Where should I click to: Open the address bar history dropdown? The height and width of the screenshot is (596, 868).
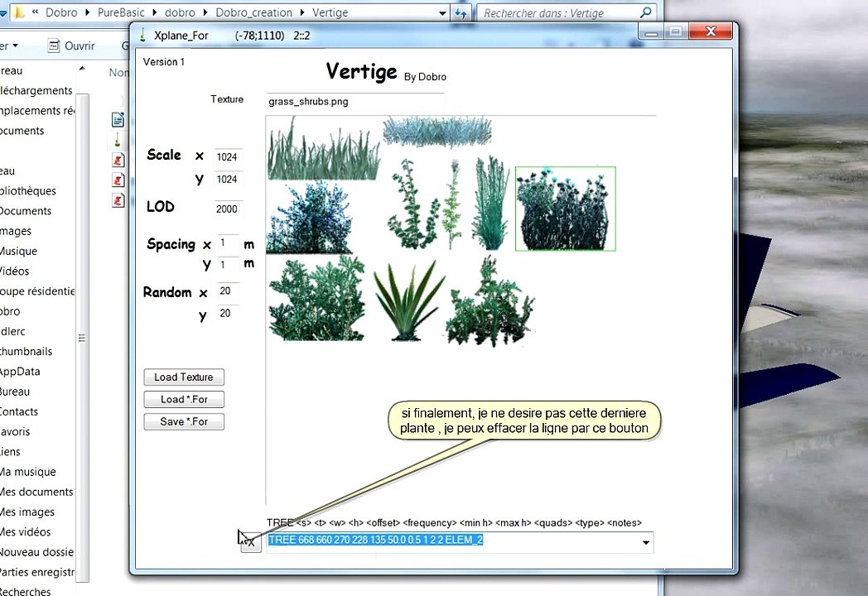442,12
